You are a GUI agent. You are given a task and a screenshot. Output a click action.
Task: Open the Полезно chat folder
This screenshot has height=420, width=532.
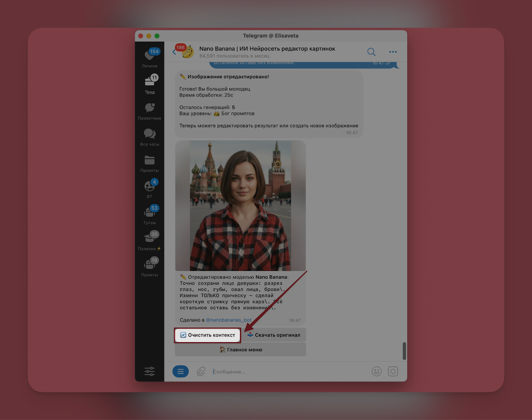pyautogui.click(x=149, y=241)
